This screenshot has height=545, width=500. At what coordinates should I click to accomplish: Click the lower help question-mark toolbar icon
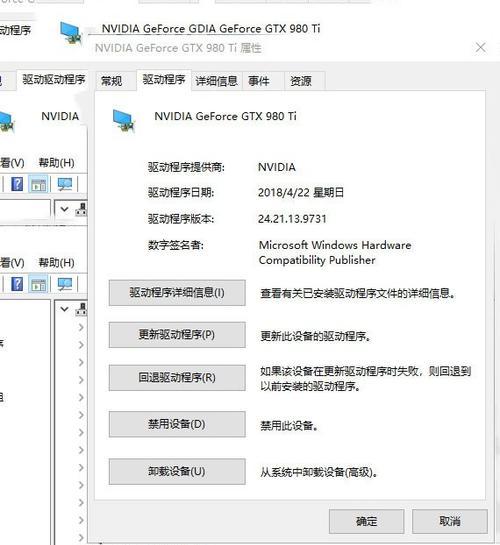pyautogui.click(x=17, y=284)
